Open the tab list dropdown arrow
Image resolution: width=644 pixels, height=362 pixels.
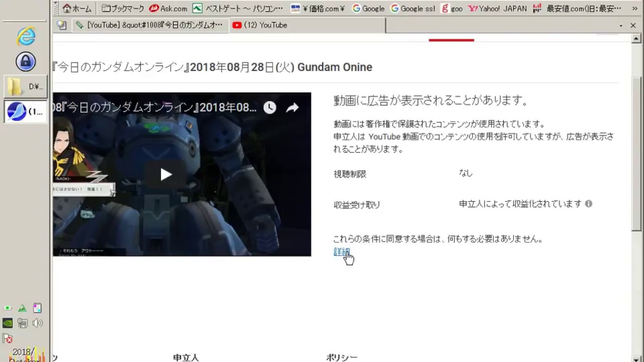tap(621, 25)
